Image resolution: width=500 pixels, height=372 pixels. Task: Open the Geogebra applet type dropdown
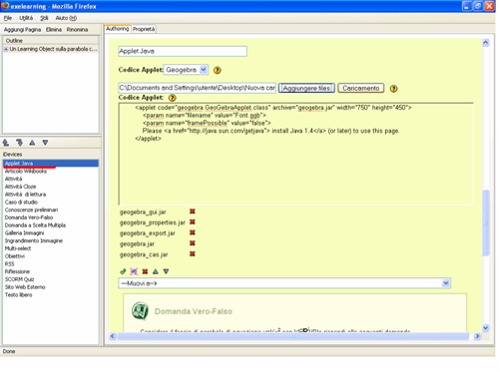(x=203, y=70)
